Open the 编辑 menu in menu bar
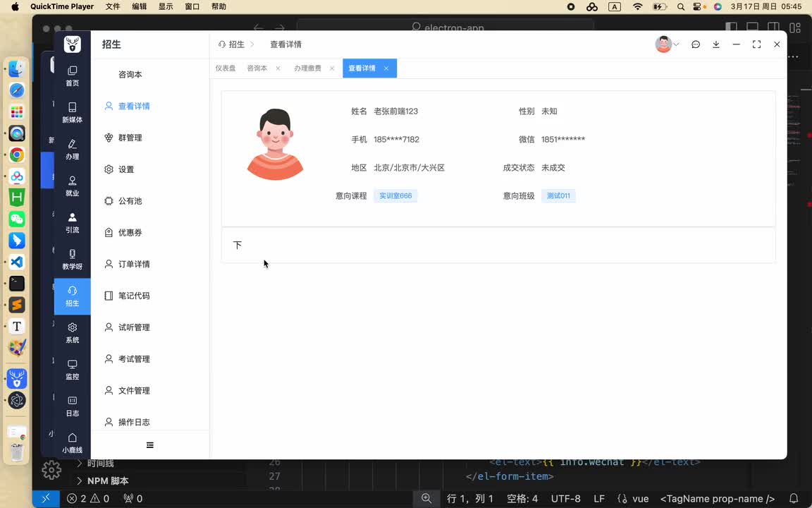812x508 pixels. coord(139,7)
